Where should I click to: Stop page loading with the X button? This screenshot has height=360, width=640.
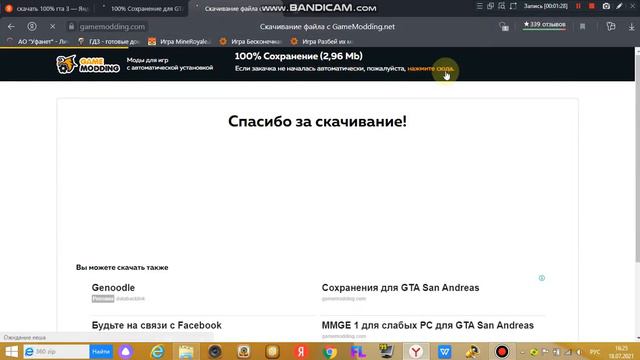point(53,27)
